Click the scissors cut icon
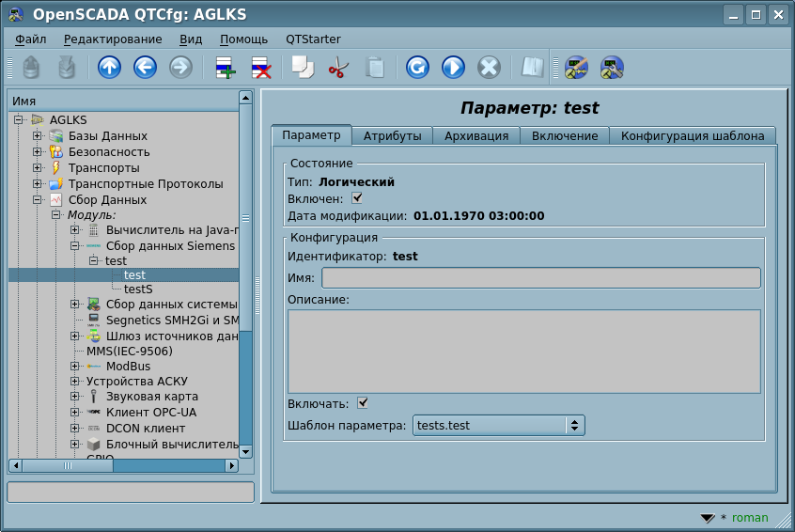The image size is (795, 532). (338, 68)
